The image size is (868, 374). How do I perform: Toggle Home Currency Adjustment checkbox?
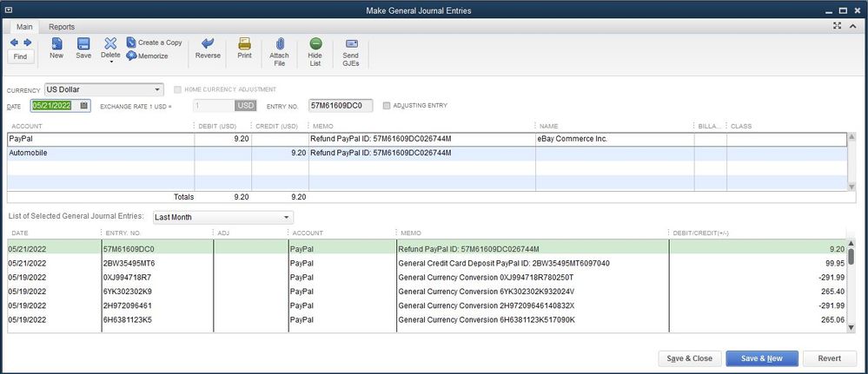(x=178, y=89)
